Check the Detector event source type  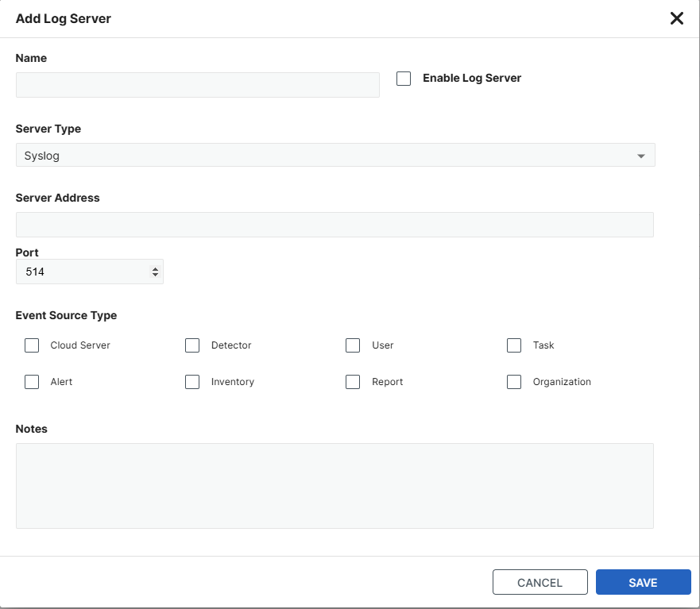191,345
